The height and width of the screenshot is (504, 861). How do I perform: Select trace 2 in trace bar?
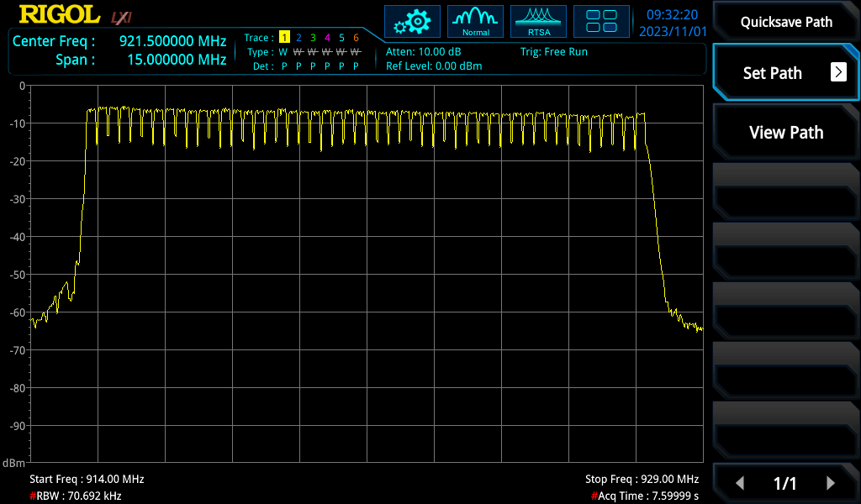(298, 38)
